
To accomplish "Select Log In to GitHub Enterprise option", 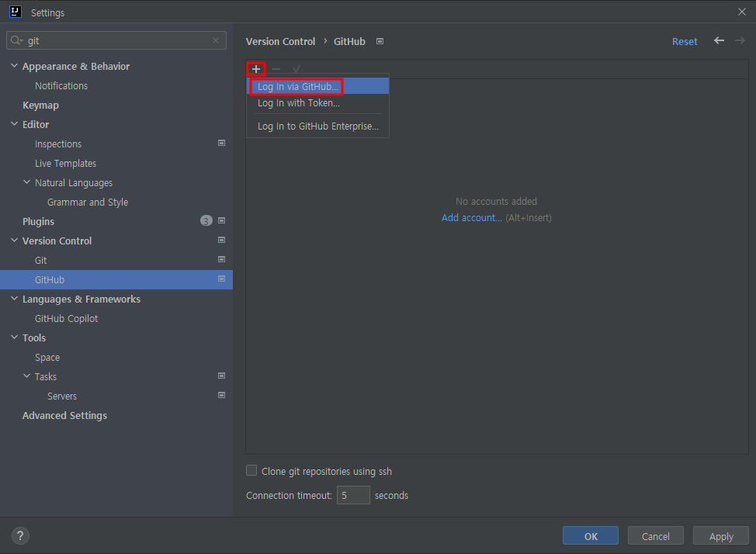I will pos(317,126).
